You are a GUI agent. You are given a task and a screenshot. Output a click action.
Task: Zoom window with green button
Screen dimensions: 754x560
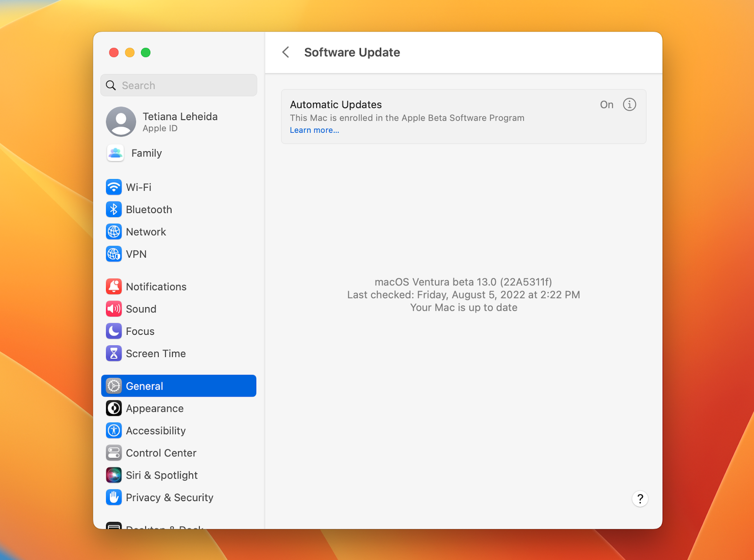[146, 52]
